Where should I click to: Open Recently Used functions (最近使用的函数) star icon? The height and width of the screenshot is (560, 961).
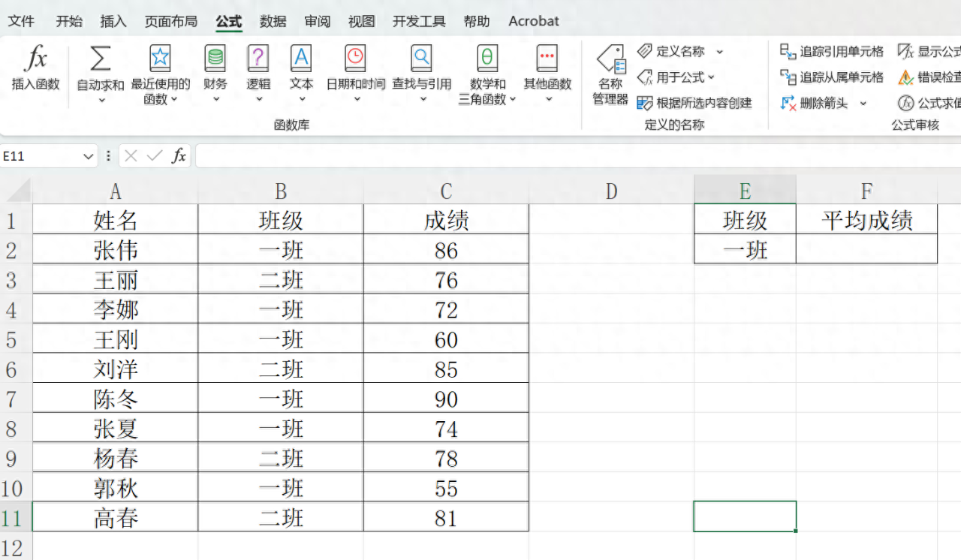(160, 59)
